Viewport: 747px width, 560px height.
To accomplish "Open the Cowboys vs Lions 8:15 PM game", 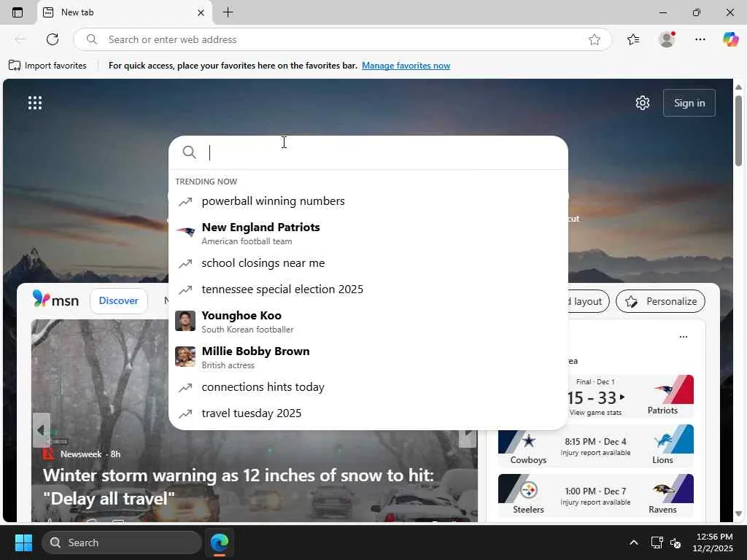I will point(595,446).
